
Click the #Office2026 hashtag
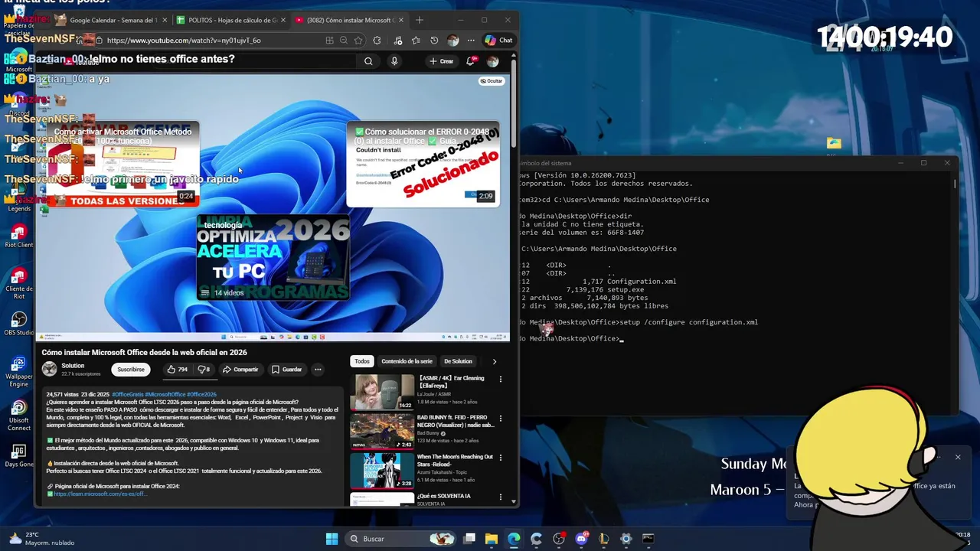coord(202,394)
